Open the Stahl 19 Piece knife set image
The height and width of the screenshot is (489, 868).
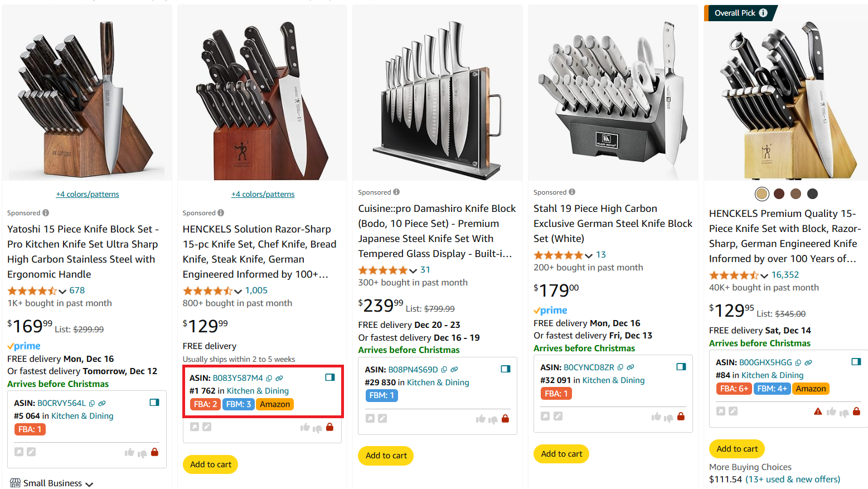(613, 95)
